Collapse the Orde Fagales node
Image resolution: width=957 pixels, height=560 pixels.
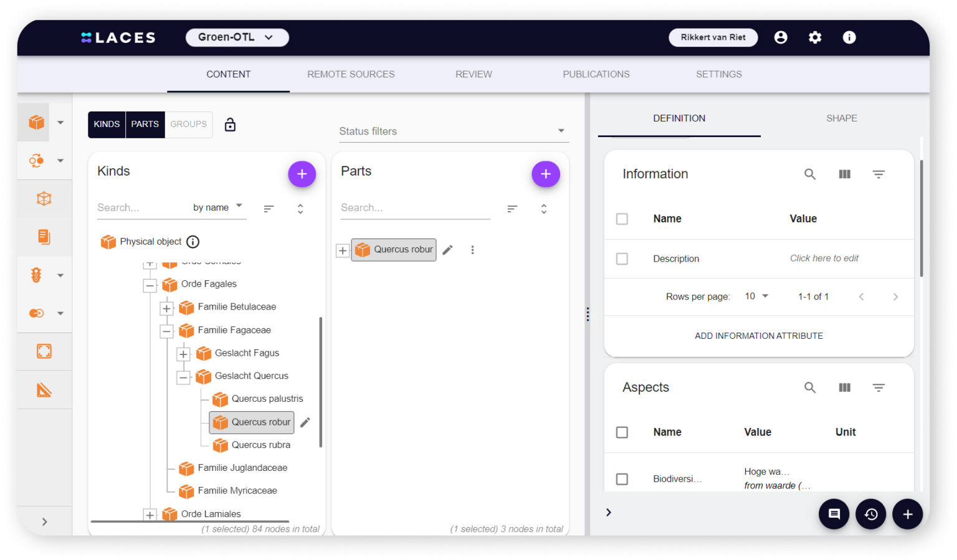click(150, 286)
